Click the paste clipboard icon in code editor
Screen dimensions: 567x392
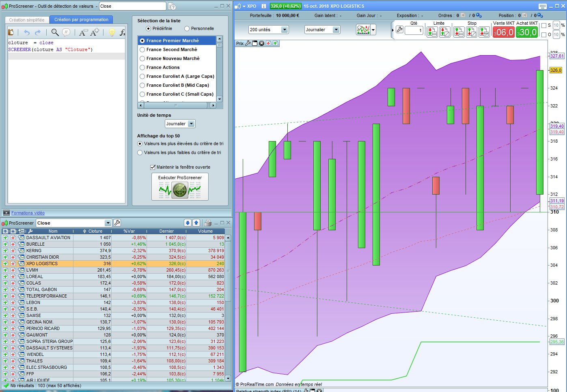(x=11, y=32)
